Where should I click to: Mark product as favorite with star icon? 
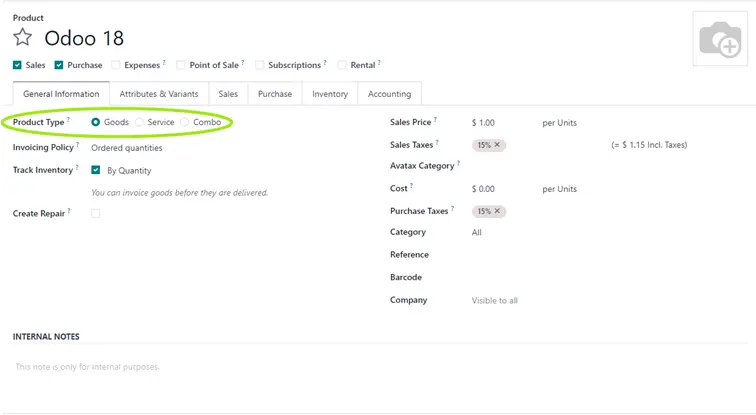tap(22, 37)
